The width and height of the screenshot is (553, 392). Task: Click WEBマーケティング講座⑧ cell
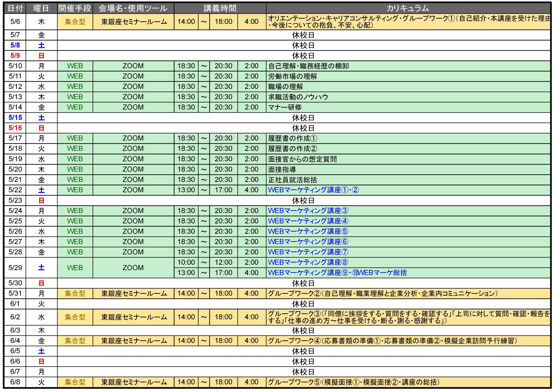(x=408, y=262)
